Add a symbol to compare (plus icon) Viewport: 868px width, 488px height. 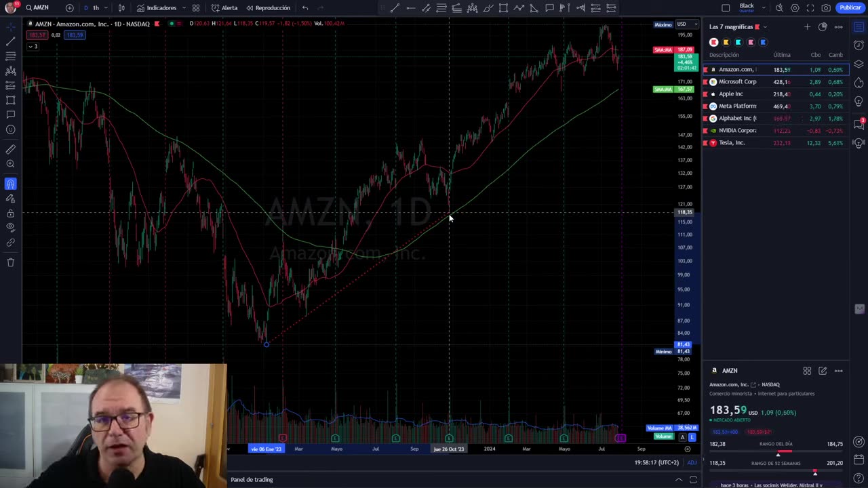coord(70,7)
